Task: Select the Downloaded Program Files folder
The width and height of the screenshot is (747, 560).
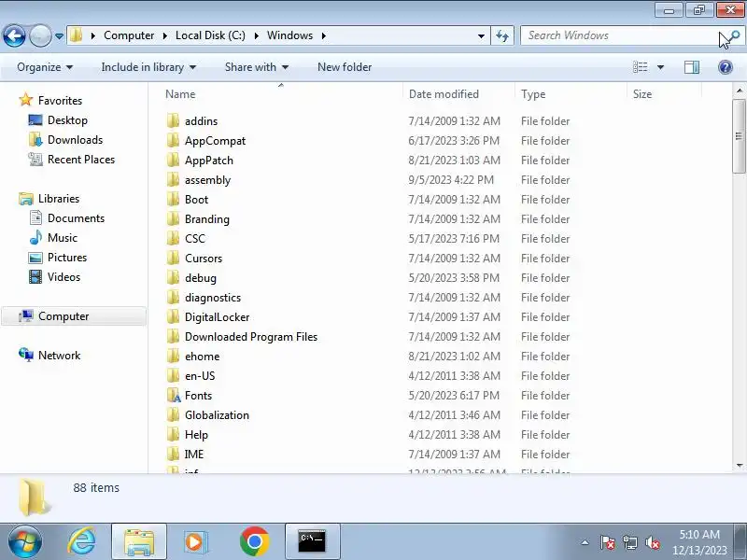Action: 251,337
